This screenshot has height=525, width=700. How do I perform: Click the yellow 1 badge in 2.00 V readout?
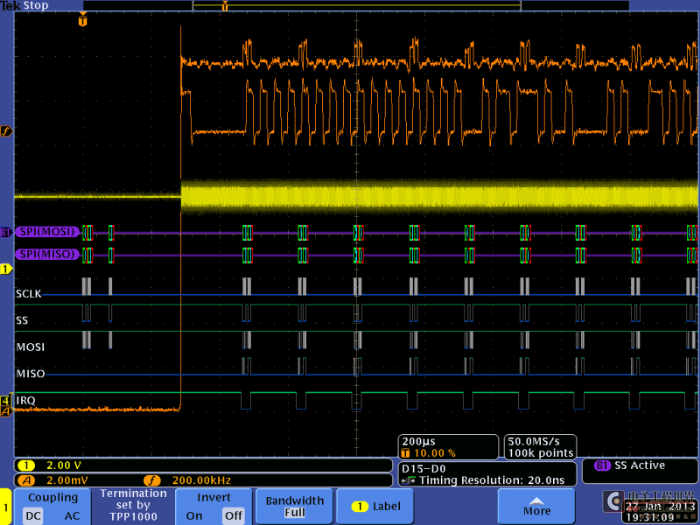(x=26, y=466)
